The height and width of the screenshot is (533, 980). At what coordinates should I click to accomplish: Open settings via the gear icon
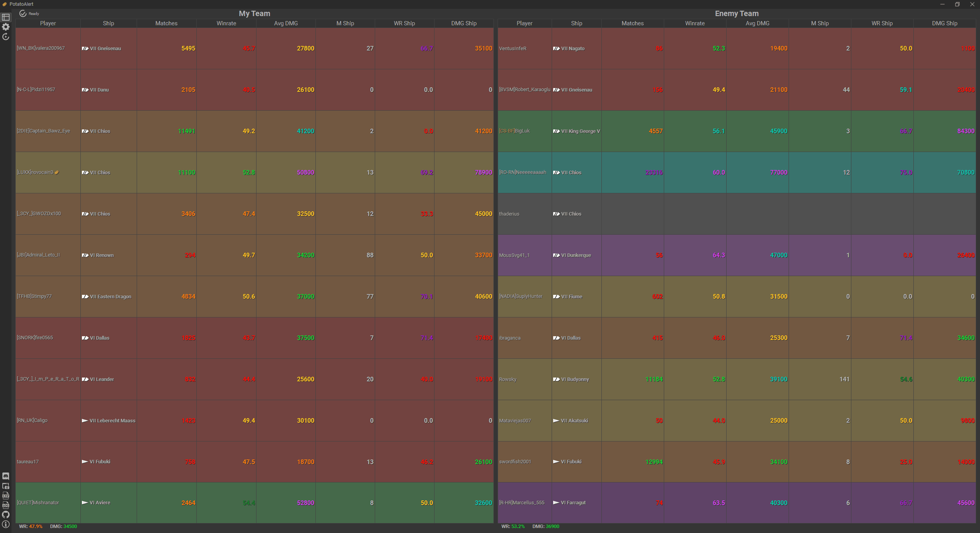(6, 27)
